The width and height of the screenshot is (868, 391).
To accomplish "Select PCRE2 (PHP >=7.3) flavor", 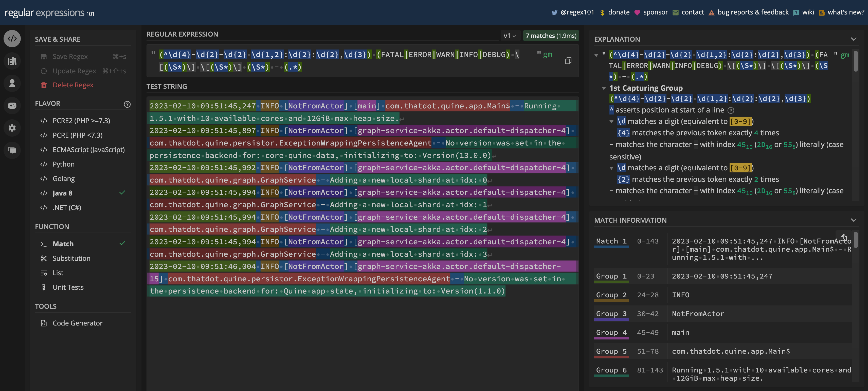I will coord(81,121).
